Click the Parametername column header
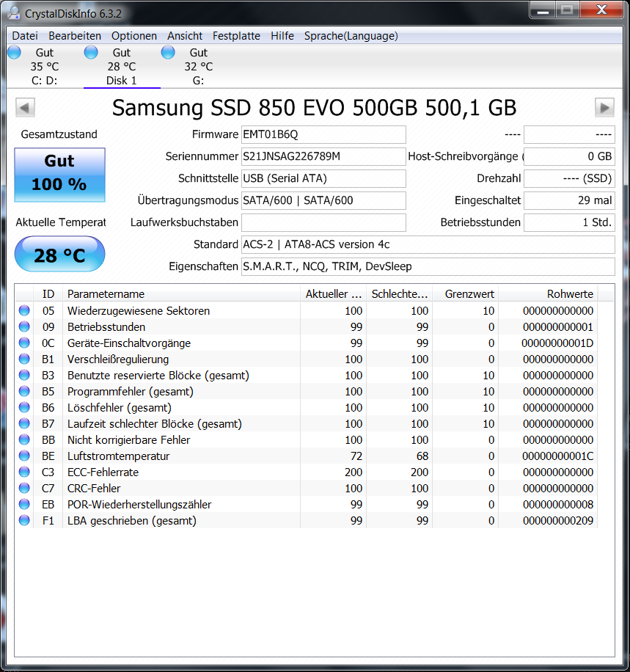 pyautogui.click(x=181, y=294)
